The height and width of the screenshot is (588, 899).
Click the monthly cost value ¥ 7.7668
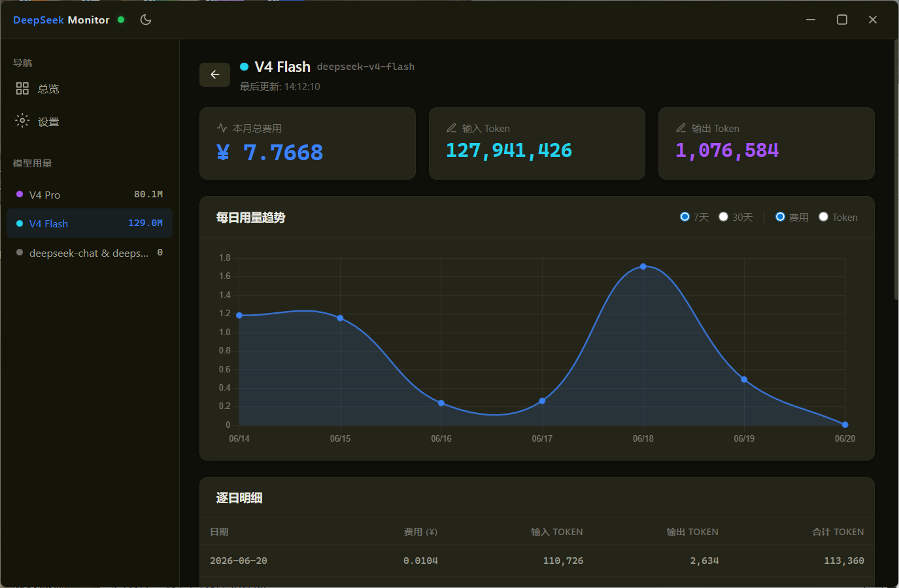[269, 152]
